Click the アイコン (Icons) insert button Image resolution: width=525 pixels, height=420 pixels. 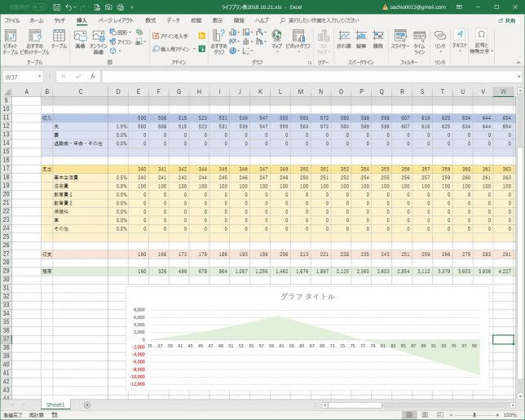121,42
